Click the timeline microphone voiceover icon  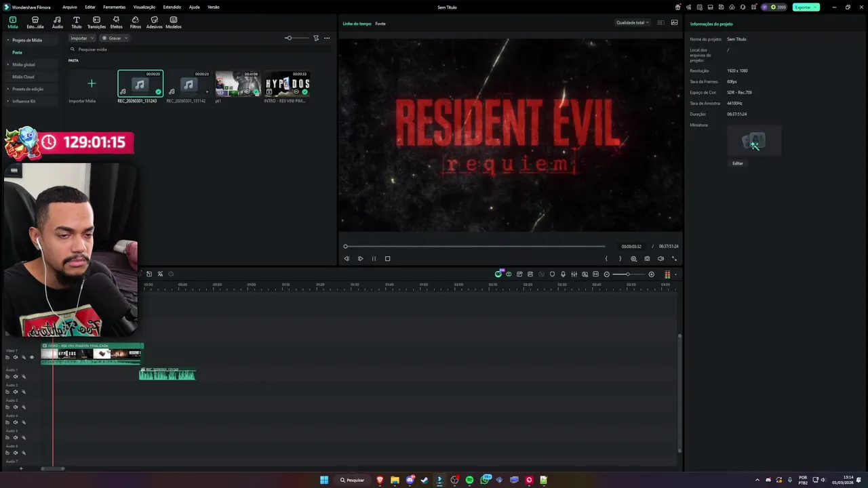point(563,274)
